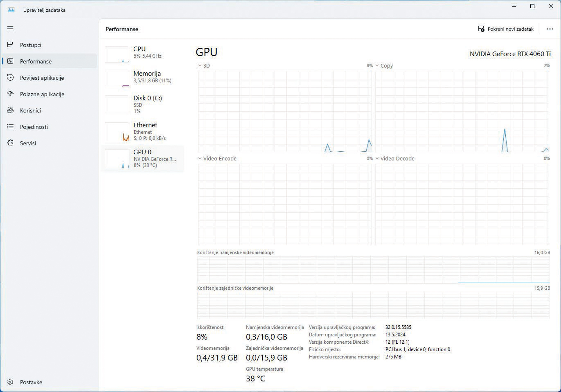
Task: Click the 3D utilization graph
Action: point(285,112)
